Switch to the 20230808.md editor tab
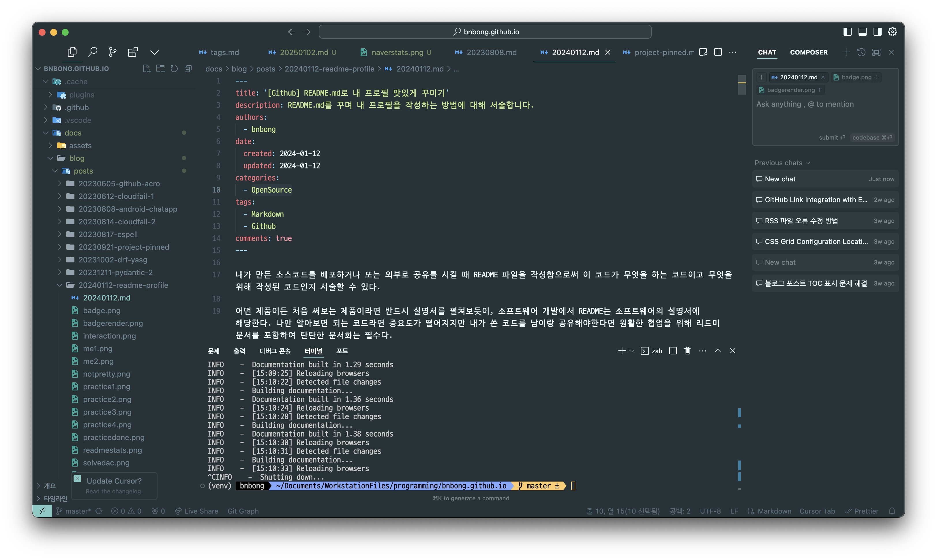Screen dimensions: 937x560 pyautogui.click(x=486, y=52)
